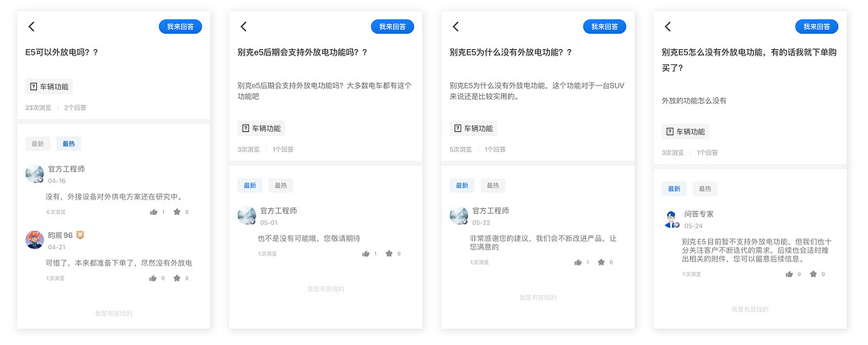Click 我来回答 on '别克E5怎么没有' screen
Screen dimensions: 868x345
[x=817, y=27]
